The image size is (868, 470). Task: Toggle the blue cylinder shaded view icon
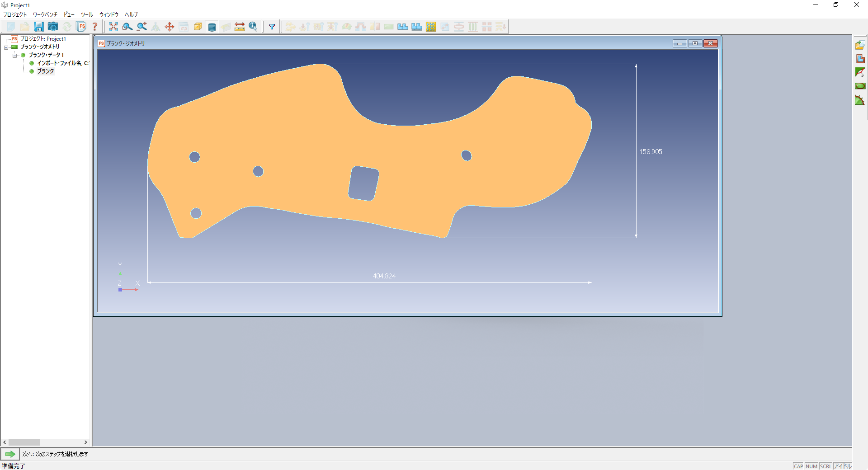click(212, 27)
